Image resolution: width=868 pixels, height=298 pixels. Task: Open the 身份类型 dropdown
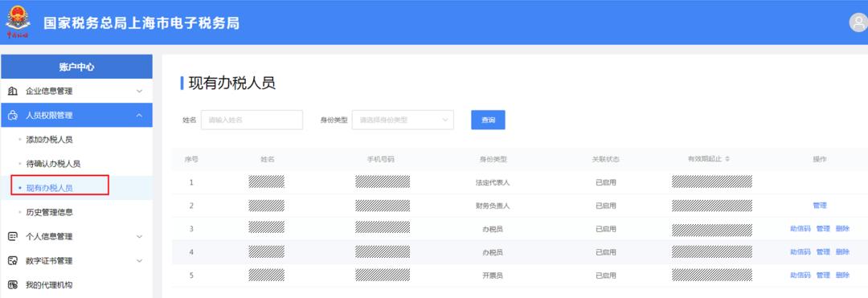tap(403, 120)
